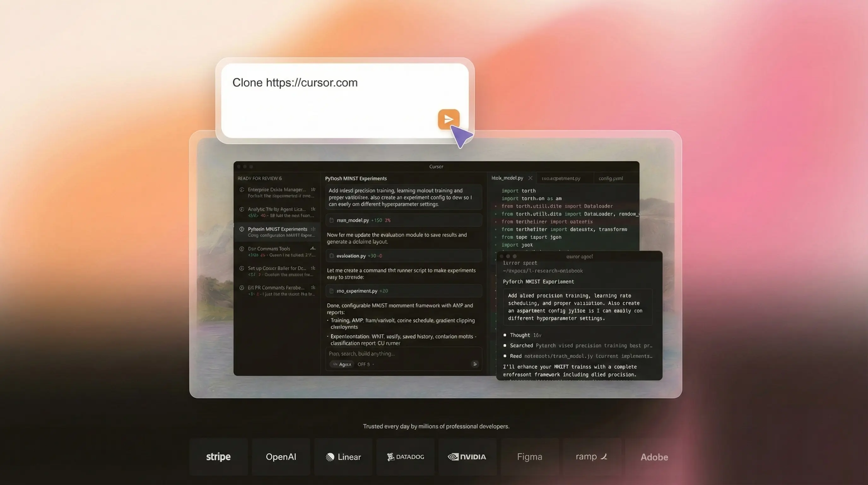Click file icon beside evaloation.py
The image size is (868, 485).
pyautogui.click(x=331, y=256)
